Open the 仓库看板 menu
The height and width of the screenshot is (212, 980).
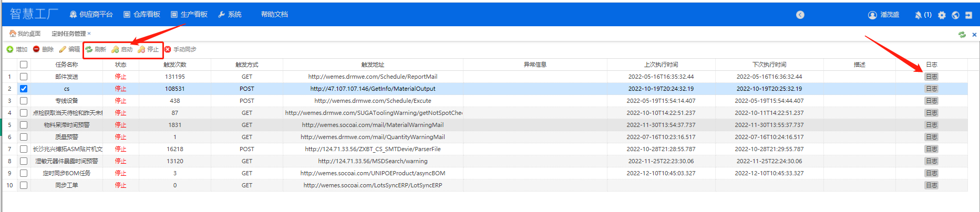[142, 15]
